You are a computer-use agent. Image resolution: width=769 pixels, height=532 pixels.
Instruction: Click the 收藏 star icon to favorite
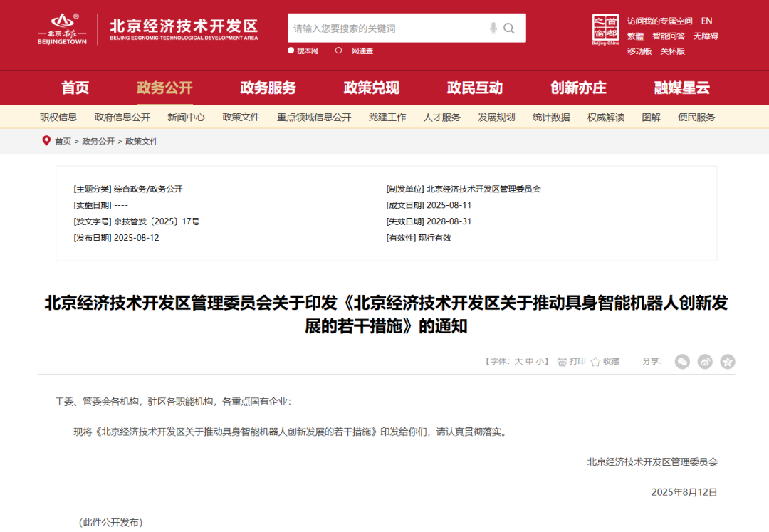[x=595, y=362]
